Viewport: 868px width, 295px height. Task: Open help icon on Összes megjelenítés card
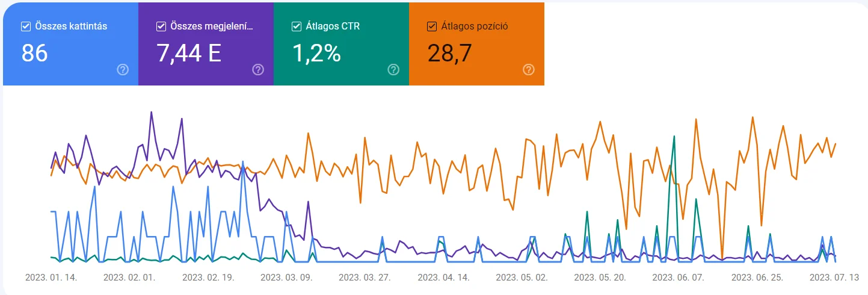click(x=258, y=70)
